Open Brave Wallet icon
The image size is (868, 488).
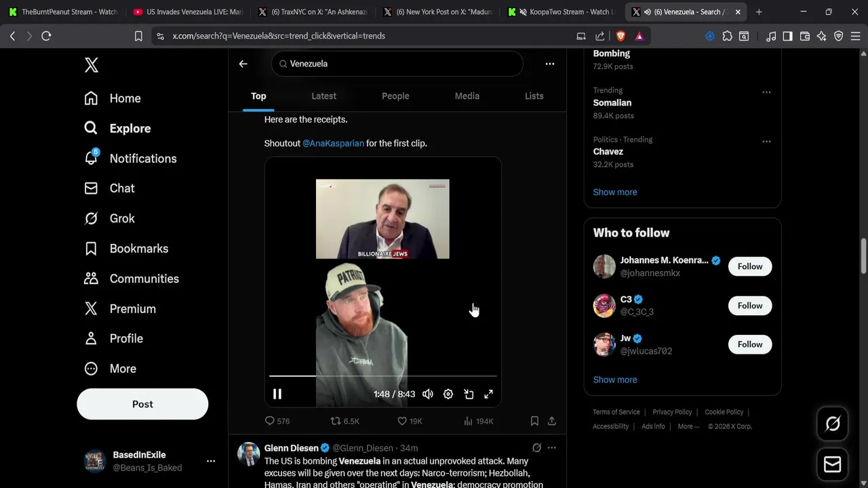pos(805,36)
